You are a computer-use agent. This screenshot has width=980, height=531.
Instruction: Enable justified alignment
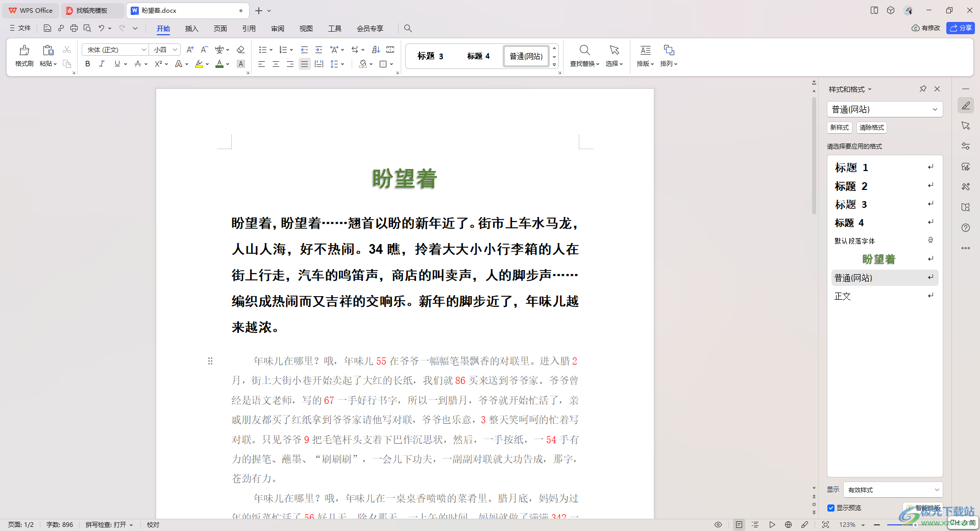[304, 64]
